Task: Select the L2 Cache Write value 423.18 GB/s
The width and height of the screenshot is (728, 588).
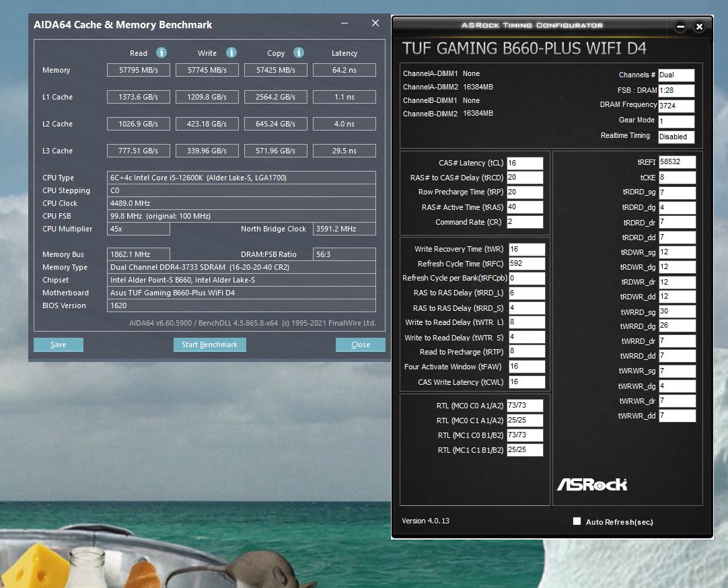Action: [207, 124]
